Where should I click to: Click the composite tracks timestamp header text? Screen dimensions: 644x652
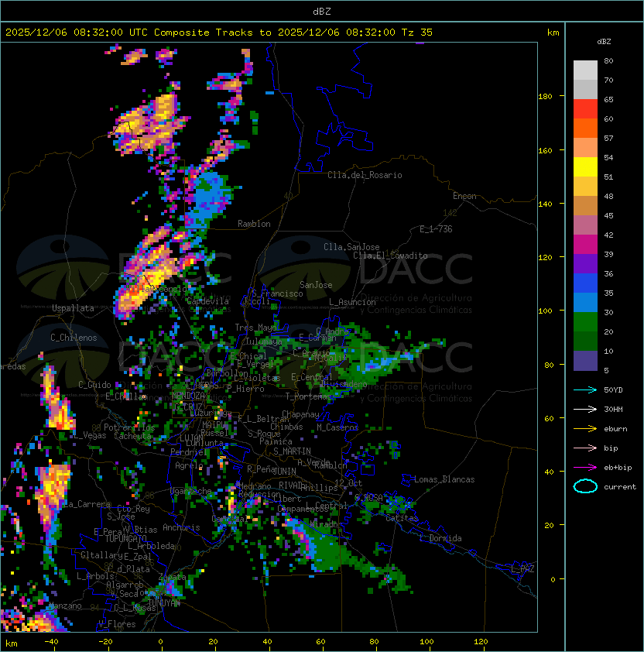point(219,33)
